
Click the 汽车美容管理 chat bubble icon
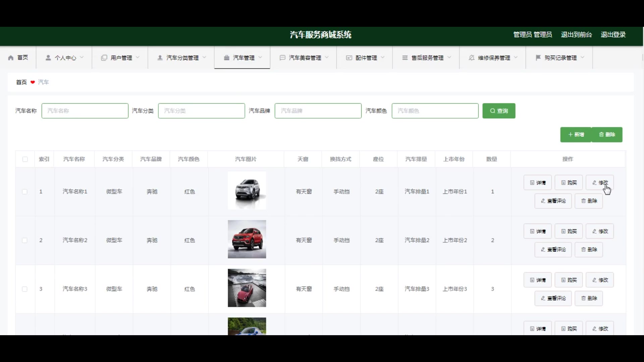pos(282,58)
